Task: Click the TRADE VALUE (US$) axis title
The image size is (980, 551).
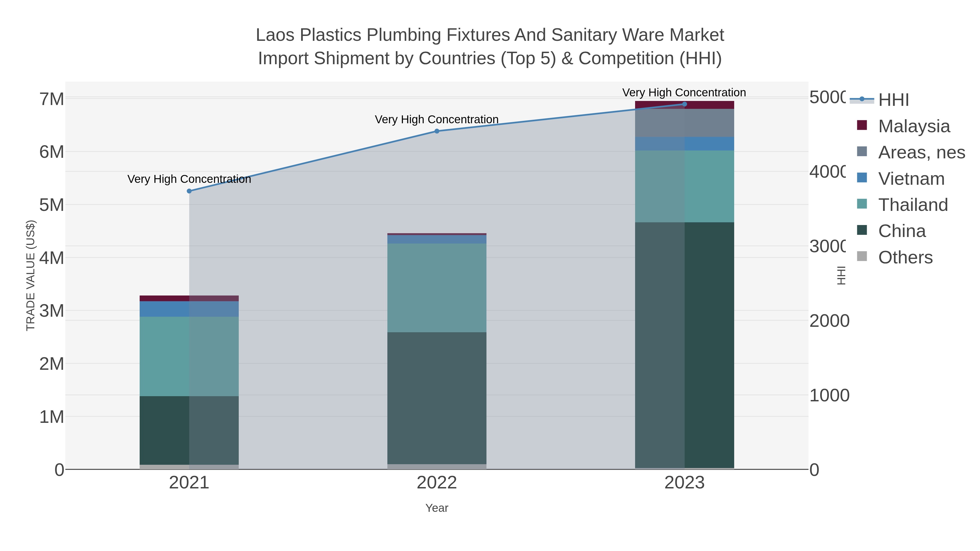Action: click(30, 275)
